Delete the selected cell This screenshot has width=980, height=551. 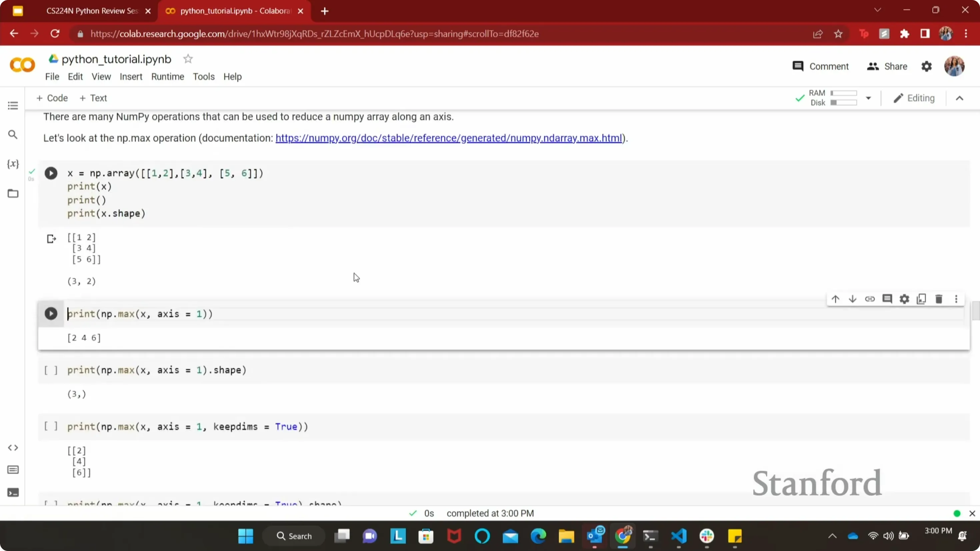(939, 299)
